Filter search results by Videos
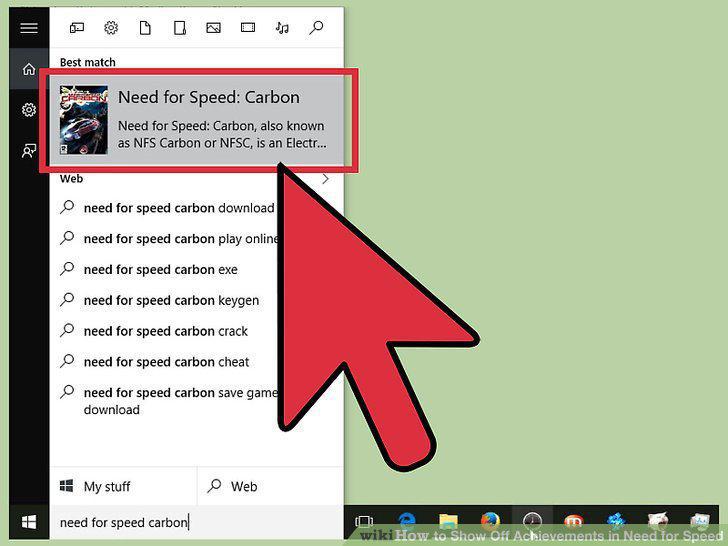This screenshot has width=728, height=546. 248,28
